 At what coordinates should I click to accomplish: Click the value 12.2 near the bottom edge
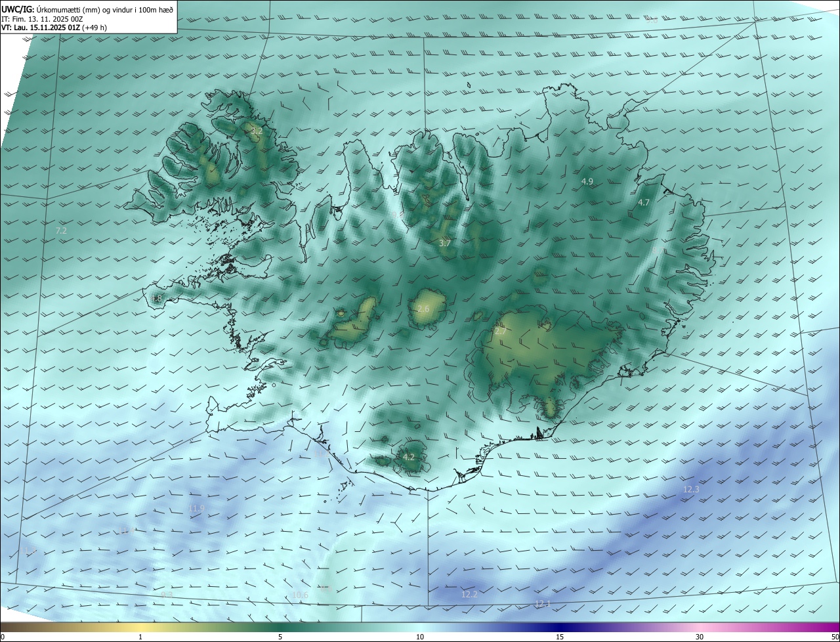pos(470,595)
